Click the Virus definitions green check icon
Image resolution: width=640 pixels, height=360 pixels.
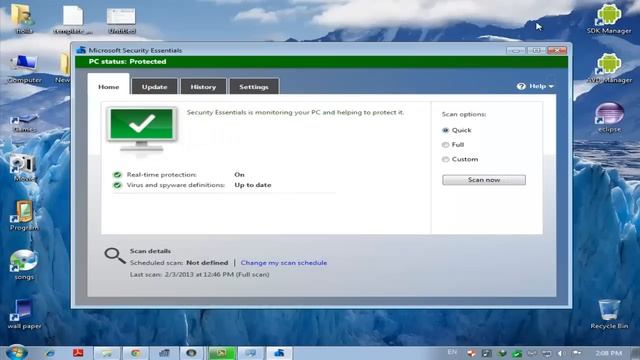(118, 185)
